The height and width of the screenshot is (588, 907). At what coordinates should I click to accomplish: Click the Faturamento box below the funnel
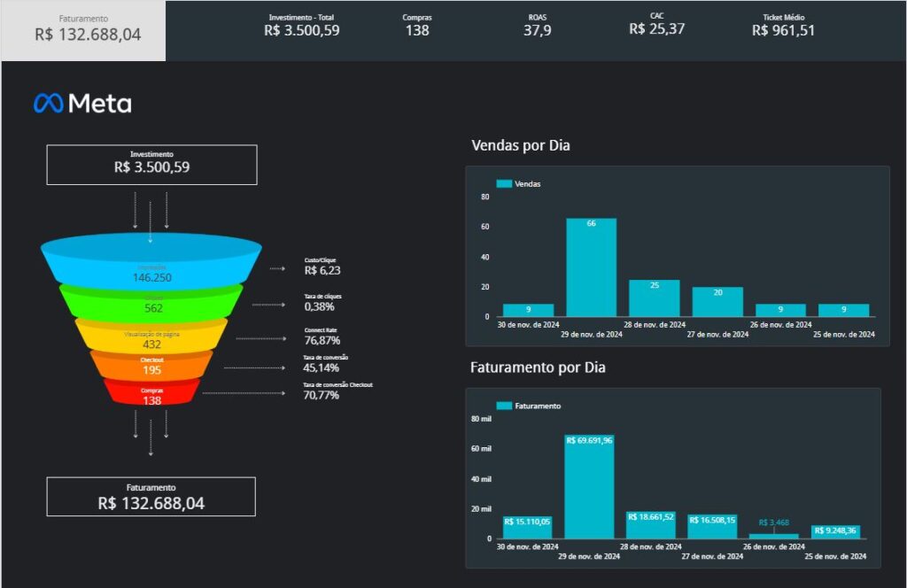point(151,497)
